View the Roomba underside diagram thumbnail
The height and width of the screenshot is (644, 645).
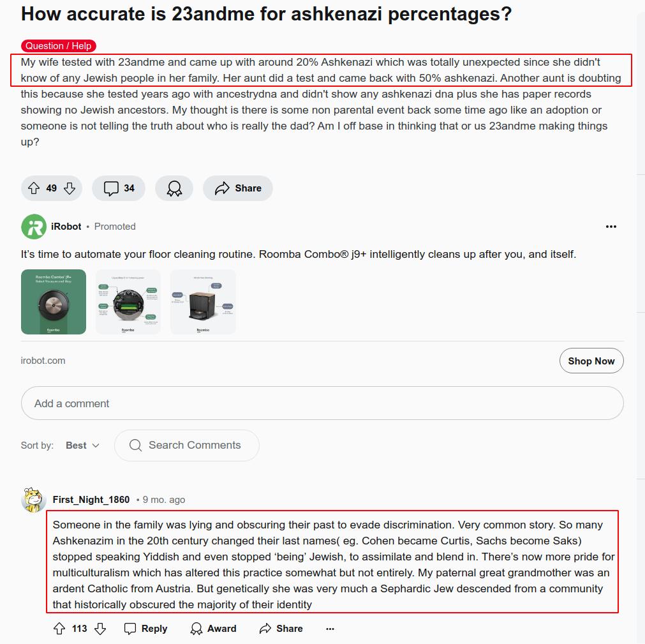128,302
